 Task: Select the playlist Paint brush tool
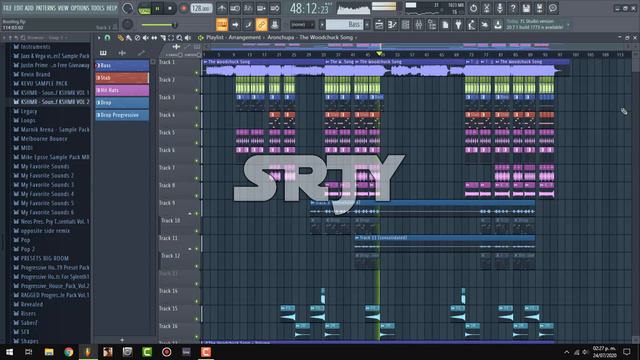(129, 38)
